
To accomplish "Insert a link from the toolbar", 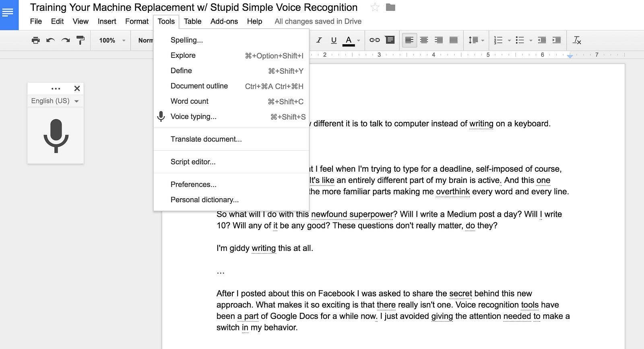I will point(375,40).
